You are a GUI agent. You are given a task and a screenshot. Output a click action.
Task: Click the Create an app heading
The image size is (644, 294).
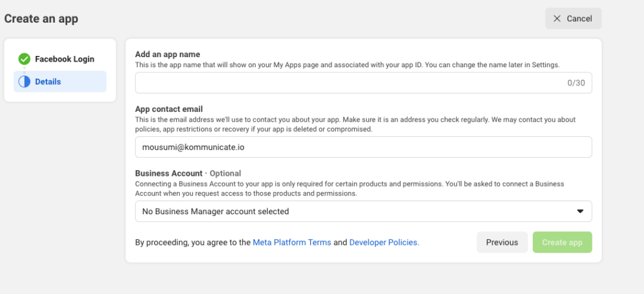(41, 18)
